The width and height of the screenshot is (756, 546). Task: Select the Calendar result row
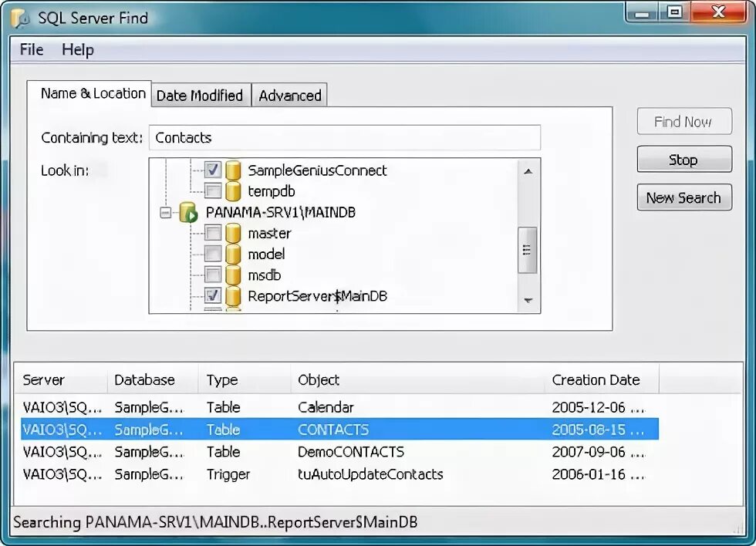pyautogui.click(x=339, y=407)
